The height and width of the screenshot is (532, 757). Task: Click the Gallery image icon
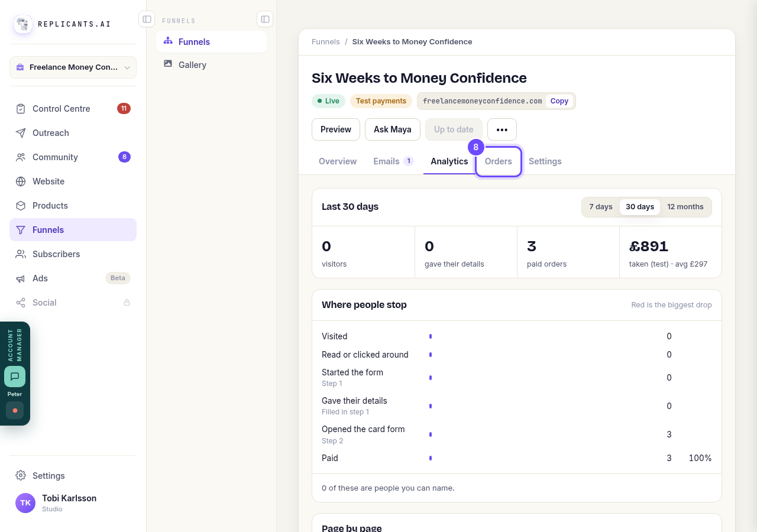(x=168, y=64)
